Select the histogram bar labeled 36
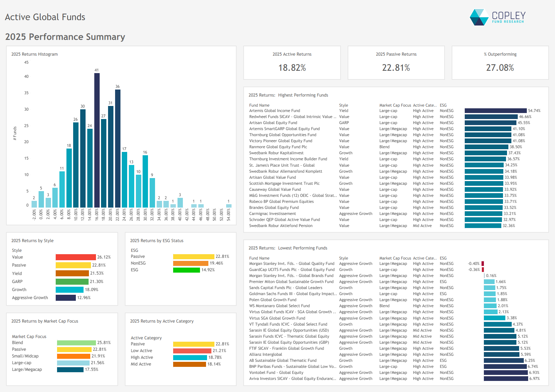The width and height of the screenshot is (555, 392). tap(117, 148)
